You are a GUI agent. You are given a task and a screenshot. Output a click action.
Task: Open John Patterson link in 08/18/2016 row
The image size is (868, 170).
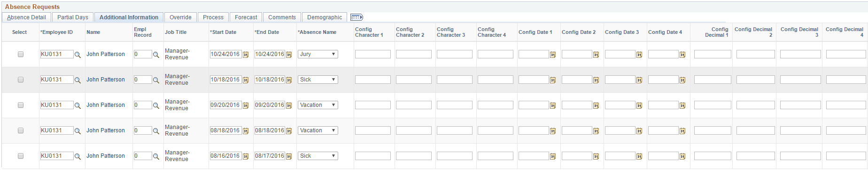(x=106, y=130)
